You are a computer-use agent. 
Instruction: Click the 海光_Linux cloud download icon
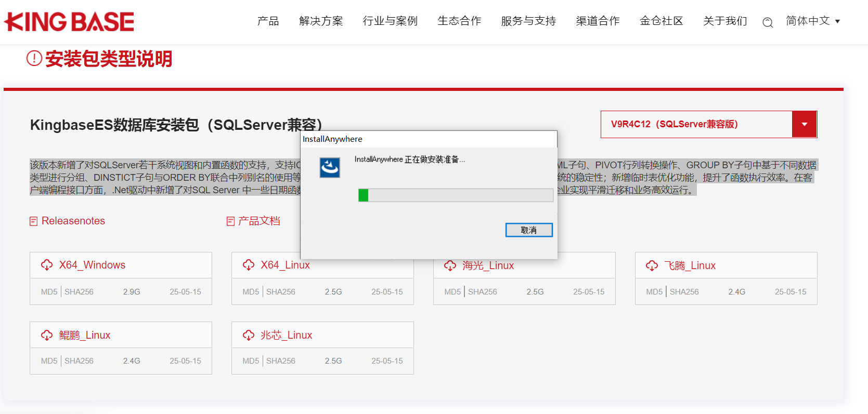point(450,265)
